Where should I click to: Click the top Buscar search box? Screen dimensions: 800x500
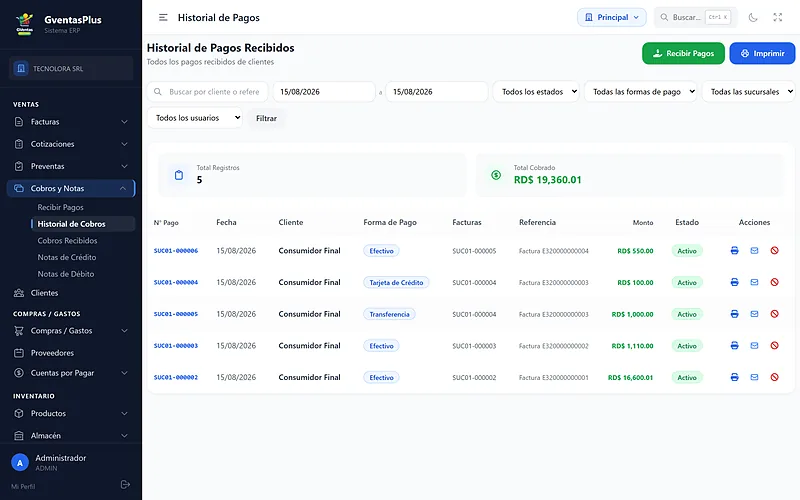695,17
